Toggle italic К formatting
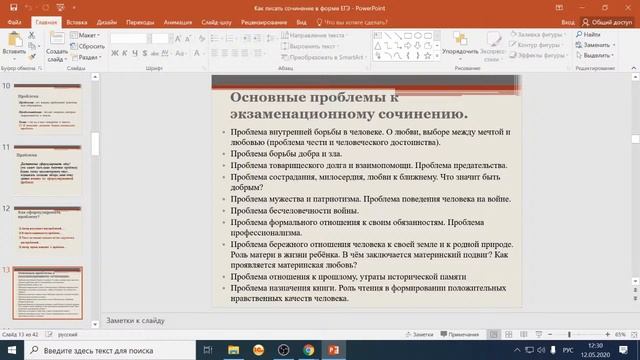Screen dimensions: 640x360 (x=124, y=53)
